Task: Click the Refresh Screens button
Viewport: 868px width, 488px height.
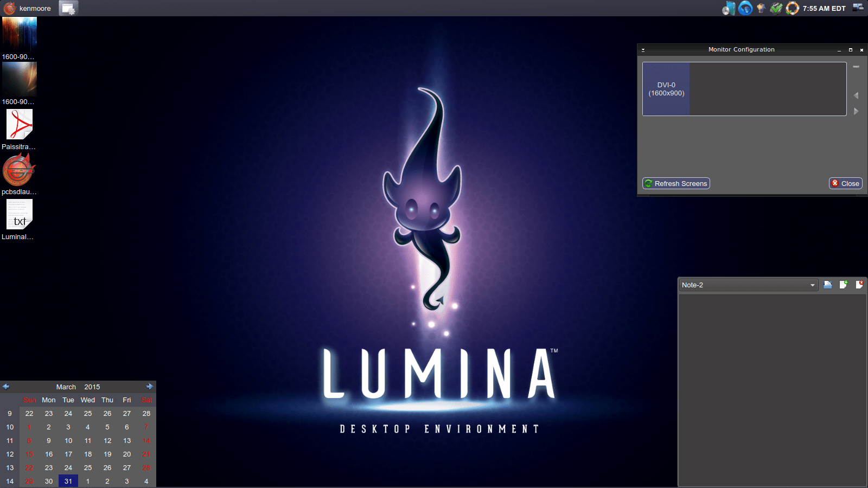Action: pos(676,183)
